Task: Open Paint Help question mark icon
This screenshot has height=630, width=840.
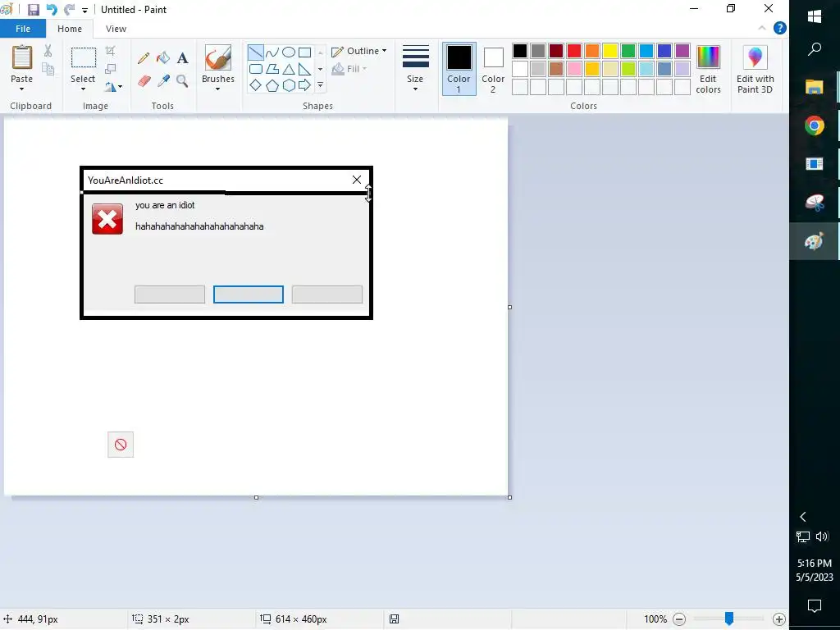Action: click(x=780, y=29)
